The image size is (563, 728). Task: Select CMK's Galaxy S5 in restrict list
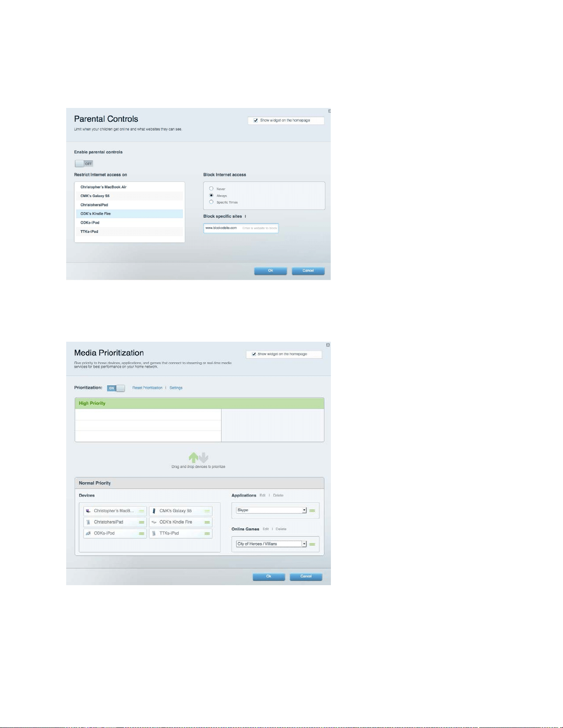point(130,196)
